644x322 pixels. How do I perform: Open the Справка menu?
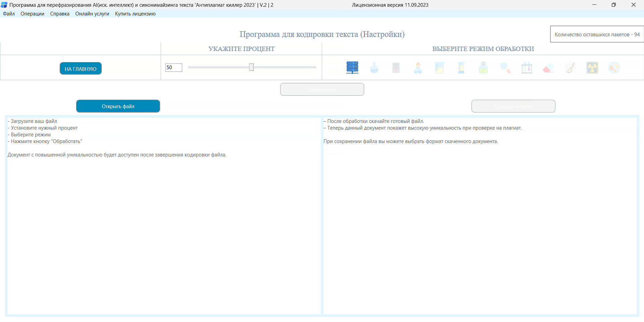pyautogui.click(x=60, y=14)
